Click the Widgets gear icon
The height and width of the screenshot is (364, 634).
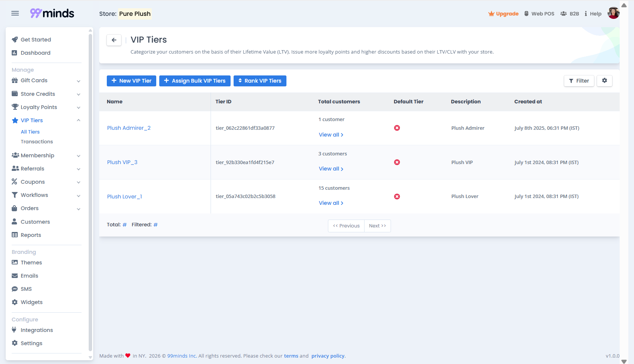[x=15, y=302]
